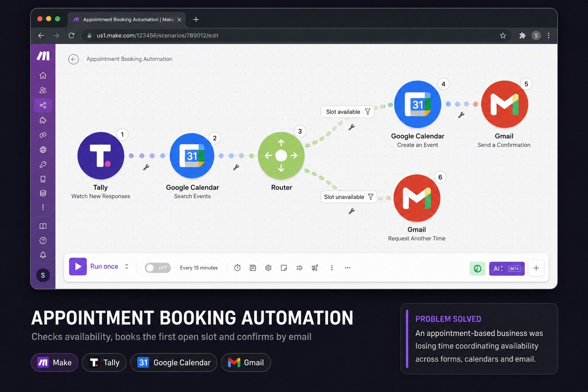Open the Slot unavailable filter label

click(348, 197)
